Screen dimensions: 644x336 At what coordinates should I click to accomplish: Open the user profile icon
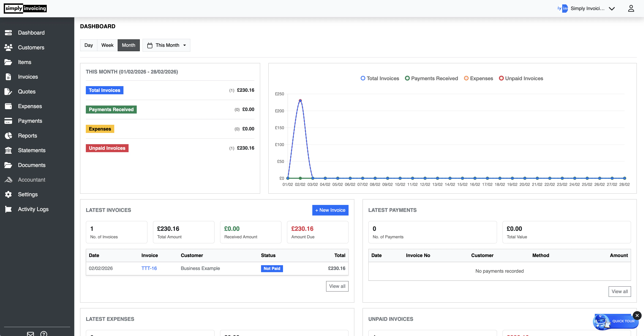point(631,9)
